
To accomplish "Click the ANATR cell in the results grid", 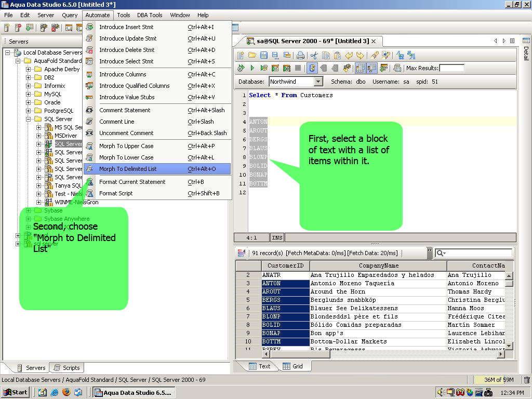I will point(285,275).
